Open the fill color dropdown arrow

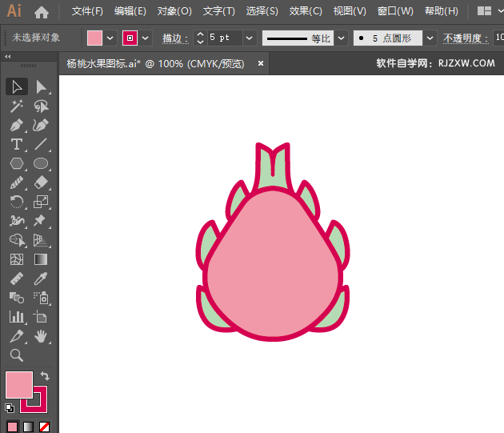[110, 38]
